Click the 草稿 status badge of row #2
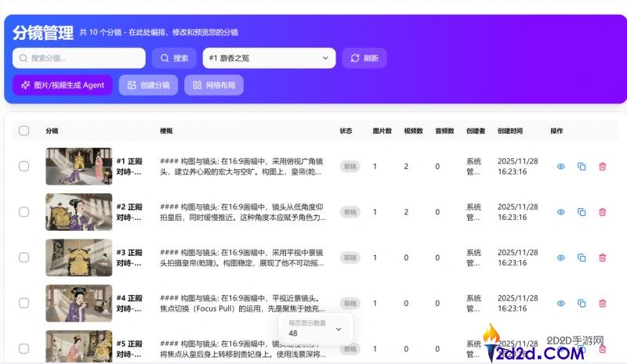Screen dimensions: 627x364 tap(350, 212)
